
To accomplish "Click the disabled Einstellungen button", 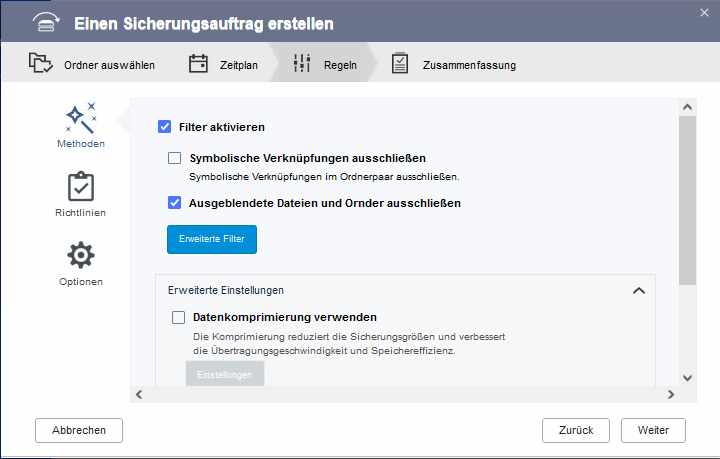I will [x=225, y=374].
